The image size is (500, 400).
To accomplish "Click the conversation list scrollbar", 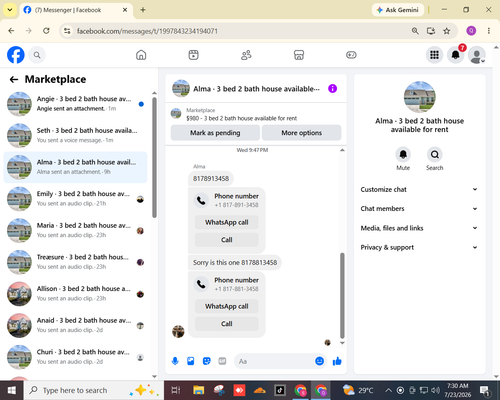I will (154, 157).
